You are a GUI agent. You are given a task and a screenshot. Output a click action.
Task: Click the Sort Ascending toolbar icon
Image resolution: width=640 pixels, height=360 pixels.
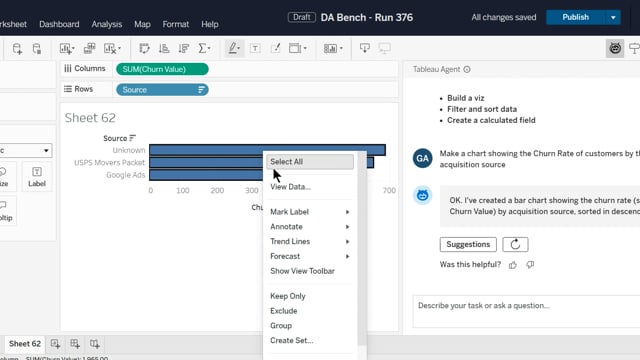click(x=164, y=49)
